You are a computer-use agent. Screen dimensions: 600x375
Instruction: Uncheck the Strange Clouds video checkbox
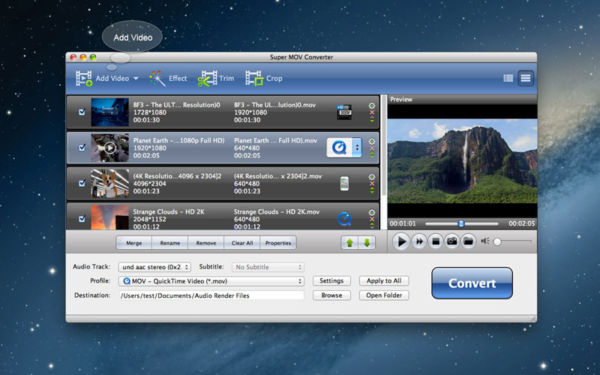pyautogui.click(x=82, y=219)
